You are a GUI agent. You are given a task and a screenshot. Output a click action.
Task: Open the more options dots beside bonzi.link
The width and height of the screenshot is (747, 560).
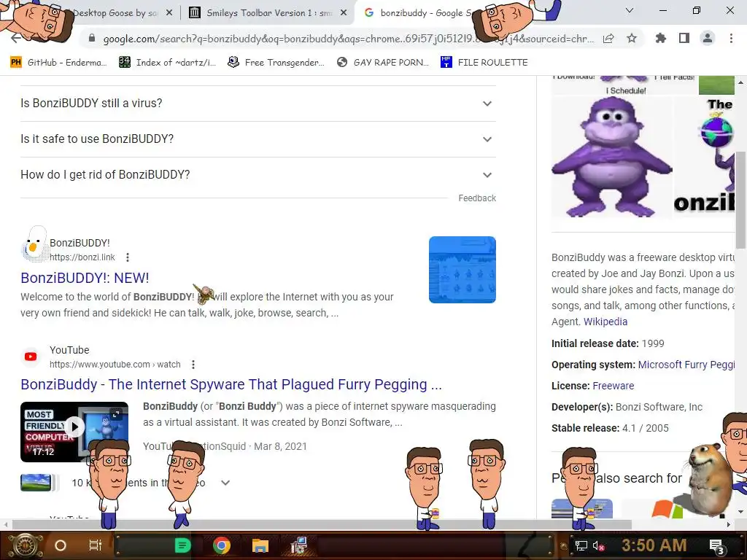[127, 257]
